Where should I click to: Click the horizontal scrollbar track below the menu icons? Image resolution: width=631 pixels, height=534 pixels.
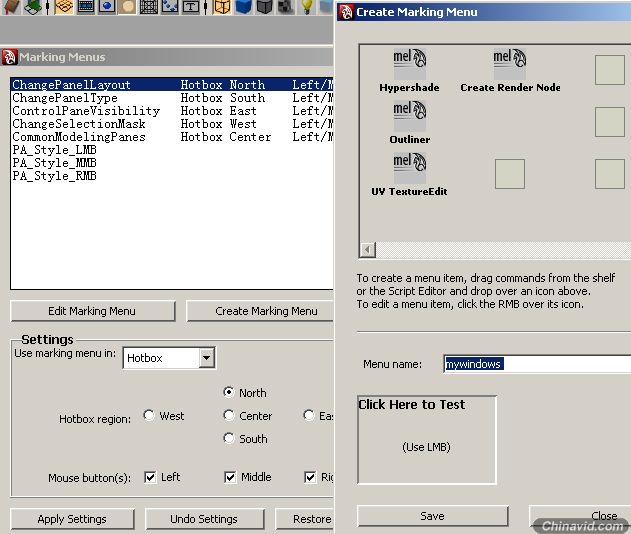(503, 250)
